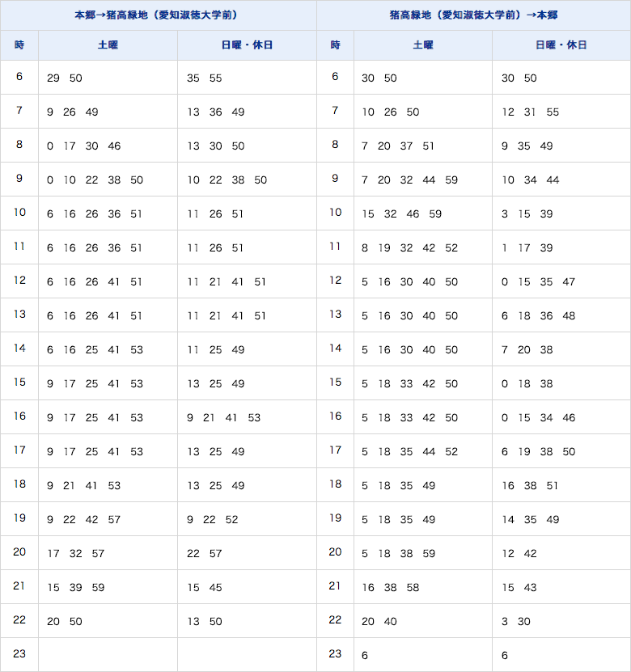Click the second 時 column header
This screenshot has height=672, width=631.
click(x=335, y=45)
